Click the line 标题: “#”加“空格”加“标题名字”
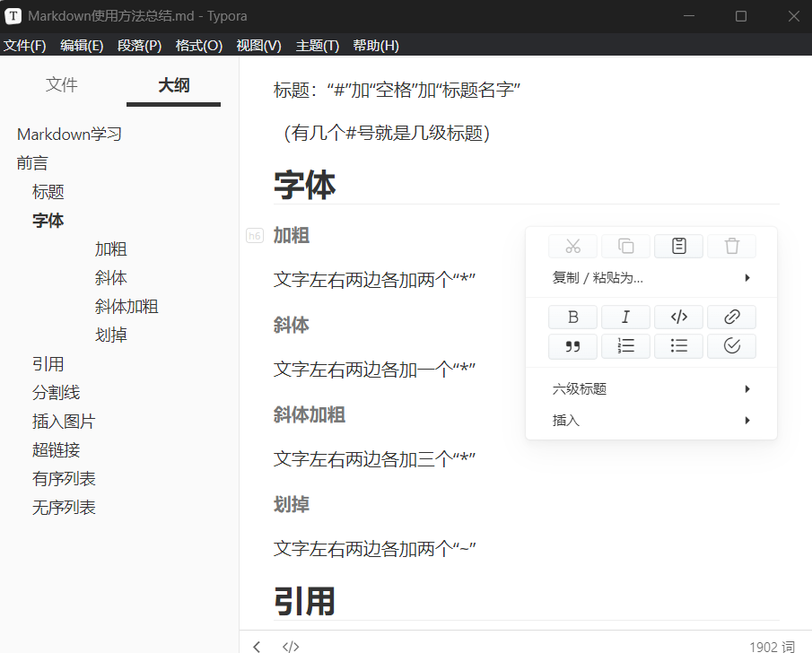This screenshot has width=812, height=653. click(397, 90)
